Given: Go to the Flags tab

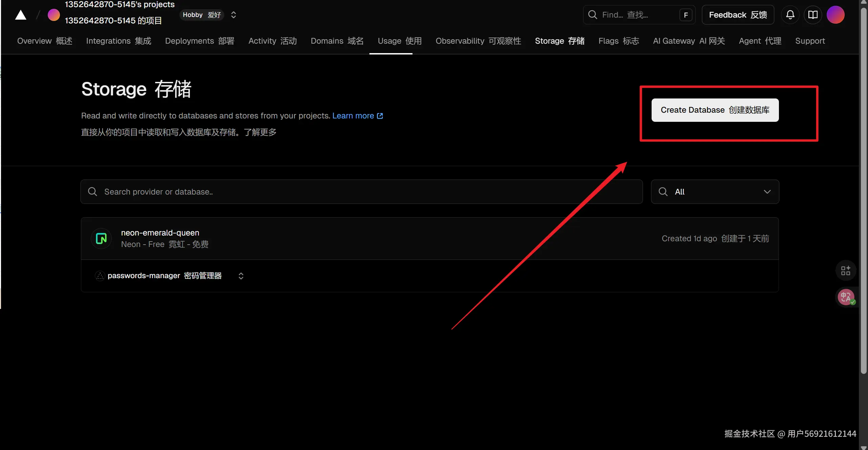Looking at the screenshot, I should click(618, 41).
